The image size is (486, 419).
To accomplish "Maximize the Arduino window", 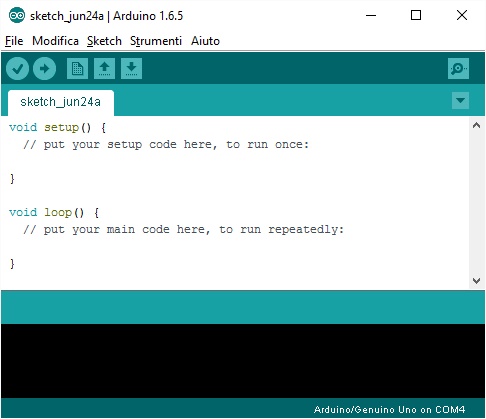I will [x=416, y=15].
